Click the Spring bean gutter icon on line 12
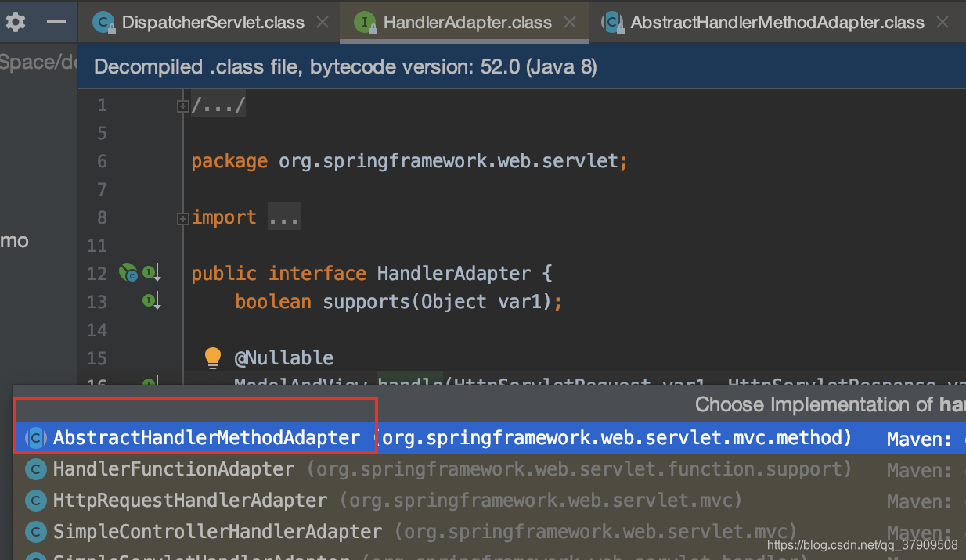Screen dimensions: 966x560 click(128, 273)
